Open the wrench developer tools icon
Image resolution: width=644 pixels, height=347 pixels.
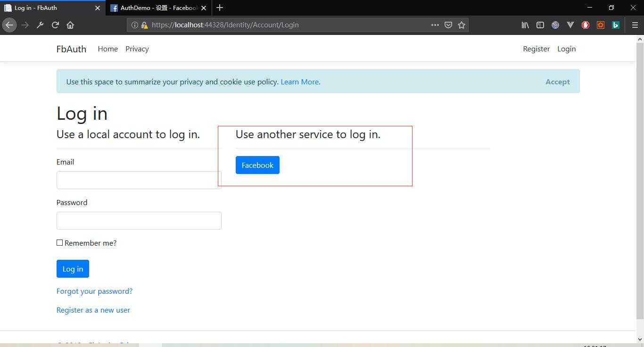tap(40, 25)
